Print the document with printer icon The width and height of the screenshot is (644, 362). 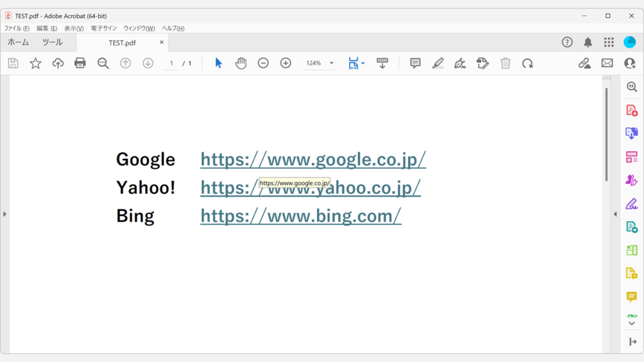pyautogui.click(x=80, y=63)
